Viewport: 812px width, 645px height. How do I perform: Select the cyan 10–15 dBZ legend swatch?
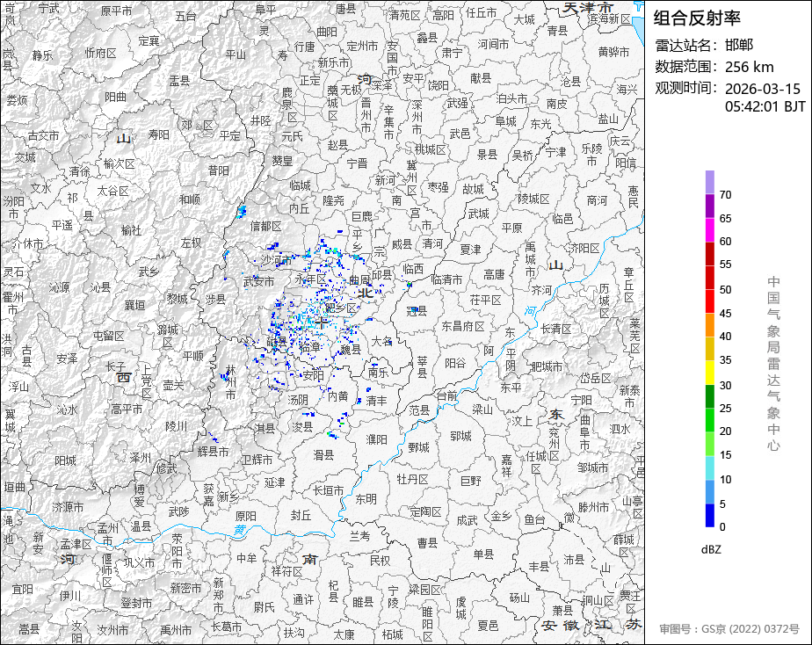coord(709,467)
